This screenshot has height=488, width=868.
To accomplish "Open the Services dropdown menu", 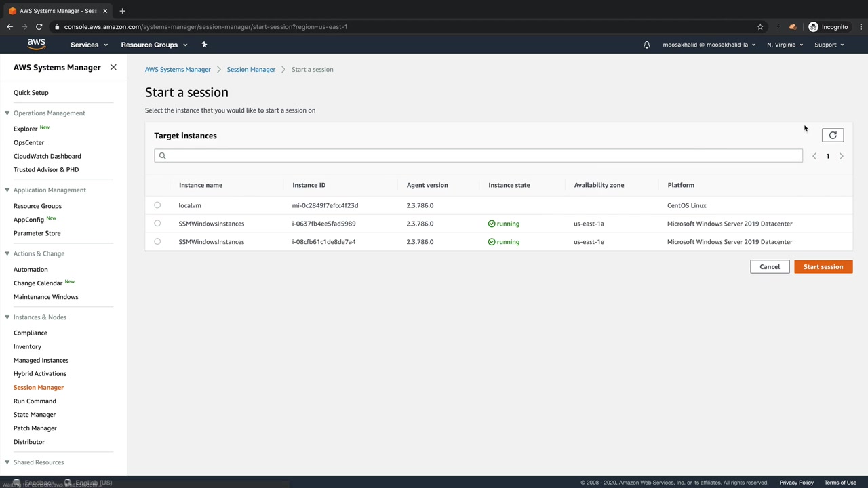I will coord(89,45).
